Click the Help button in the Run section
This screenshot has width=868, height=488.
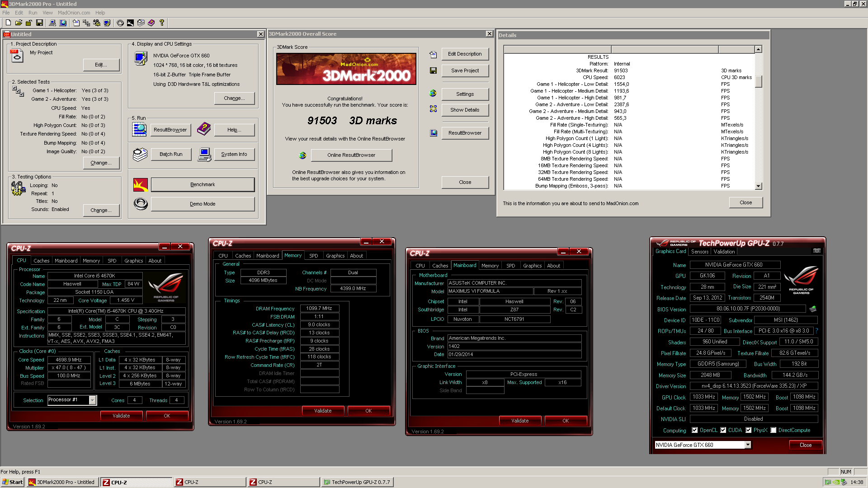point(234,130)
